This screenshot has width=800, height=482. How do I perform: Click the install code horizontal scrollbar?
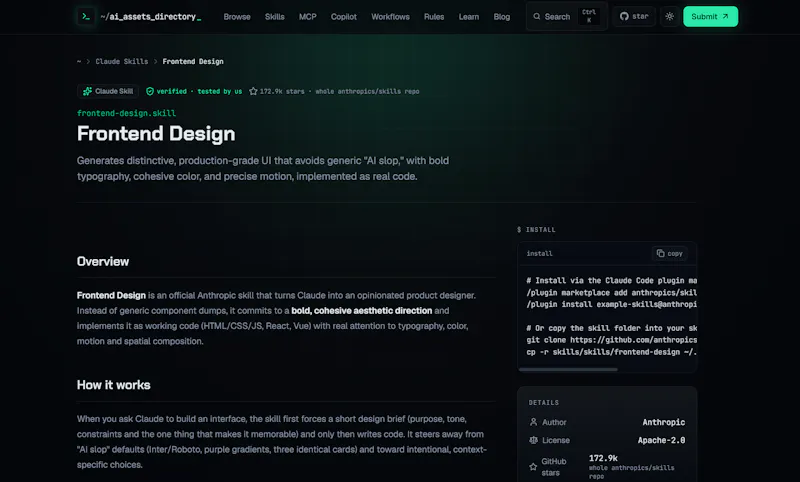[568, 369]
